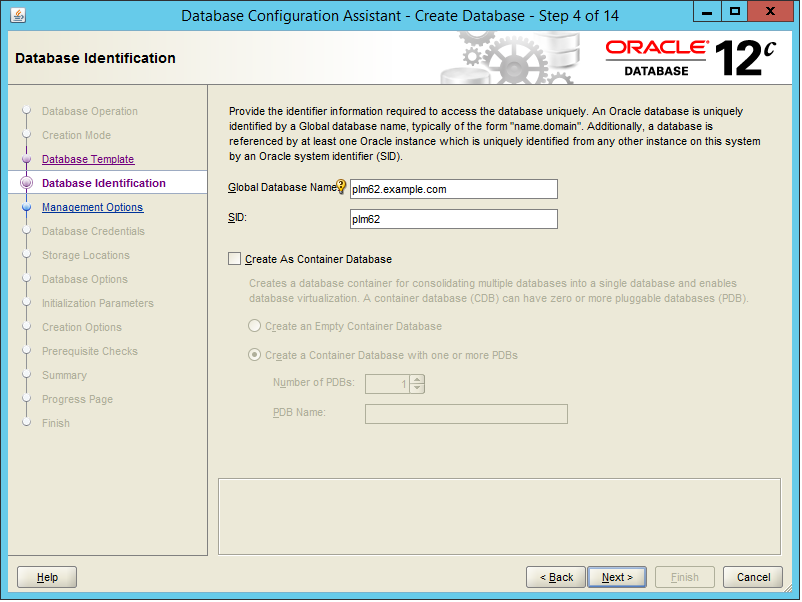Close the Database Configuration Assistant window
Screen dimensions: 802x602
(x=770, y=11)
